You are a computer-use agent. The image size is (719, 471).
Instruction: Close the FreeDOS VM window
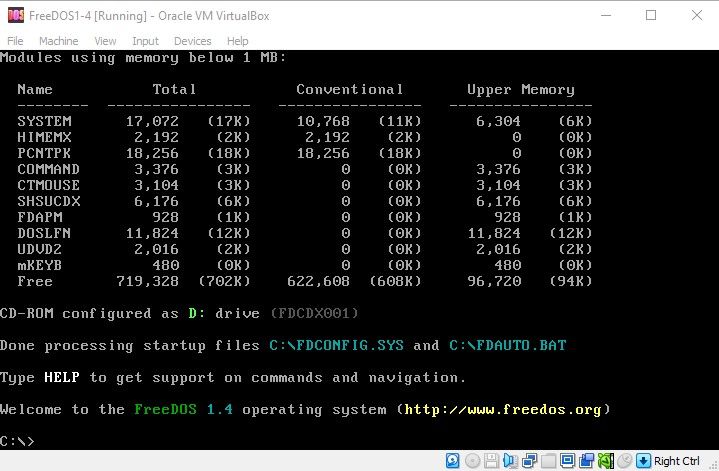(697, 15)
